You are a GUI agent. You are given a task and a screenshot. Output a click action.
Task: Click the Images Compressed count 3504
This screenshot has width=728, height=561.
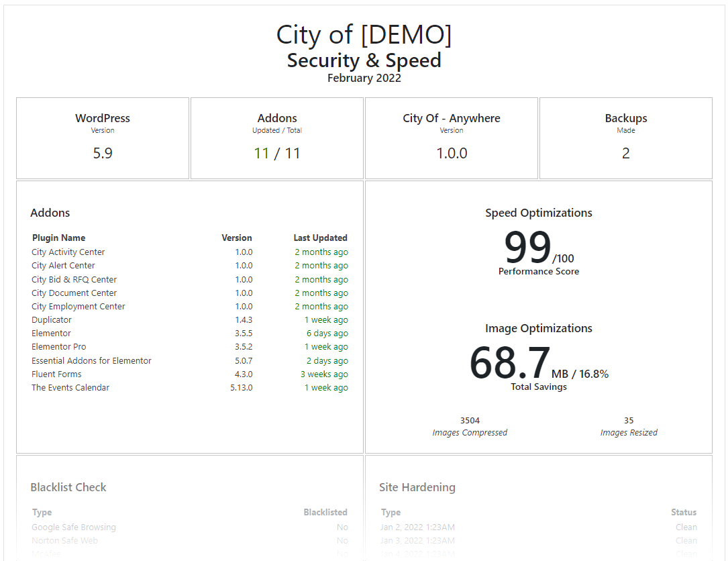click(470, 420)
